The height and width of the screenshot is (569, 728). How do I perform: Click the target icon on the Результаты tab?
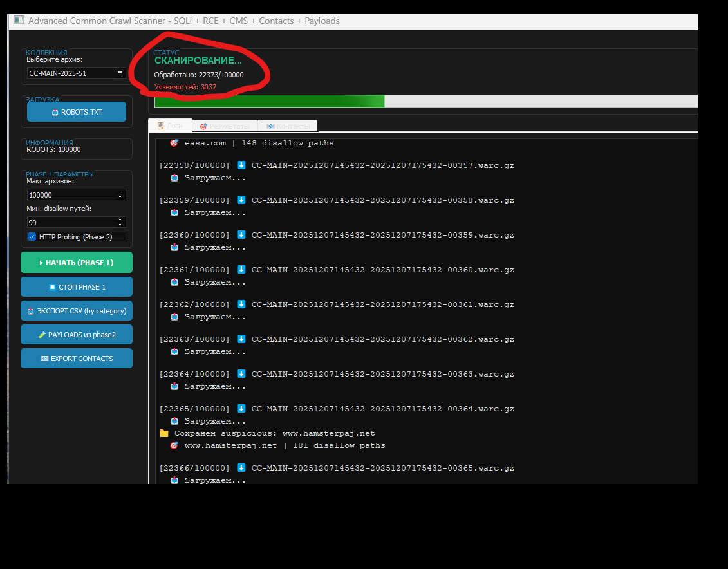click(x=203, y=126)
